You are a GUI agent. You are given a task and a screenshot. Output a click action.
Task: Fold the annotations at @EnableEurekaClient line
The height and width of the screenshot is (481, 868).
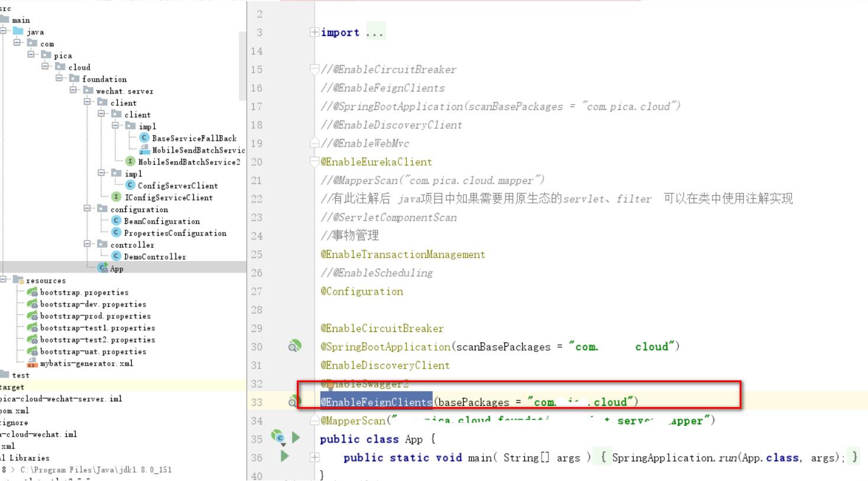[315, 162]
